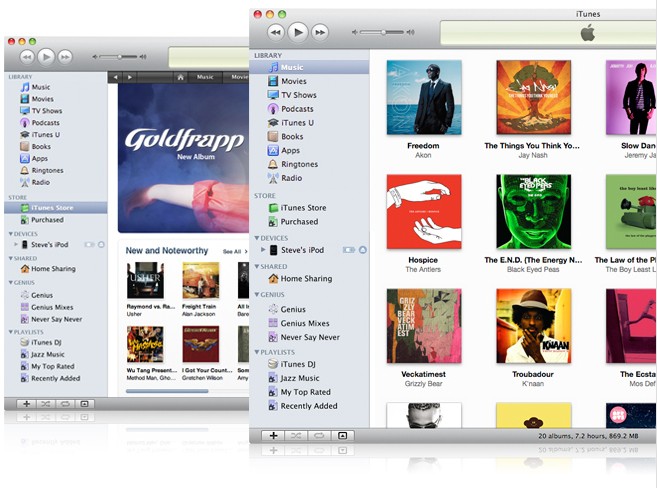Adjust the front window volume slider

click(x=383, y=32)
